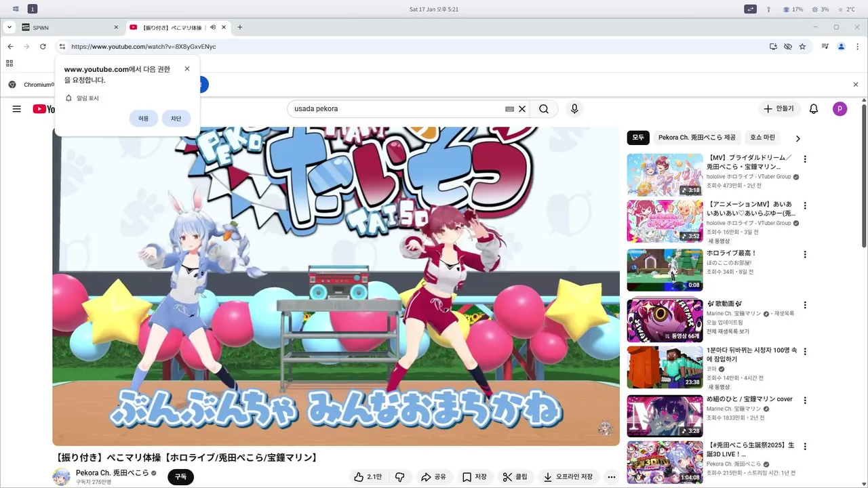
Task: Open the Chromium three-dot menu
Action: pyautogui.click(x=857, y=47)
